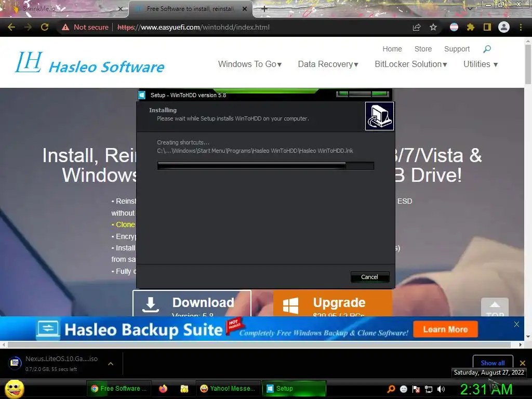
Task: Select the Setup taskbar button
Action: tap(294, 389)
